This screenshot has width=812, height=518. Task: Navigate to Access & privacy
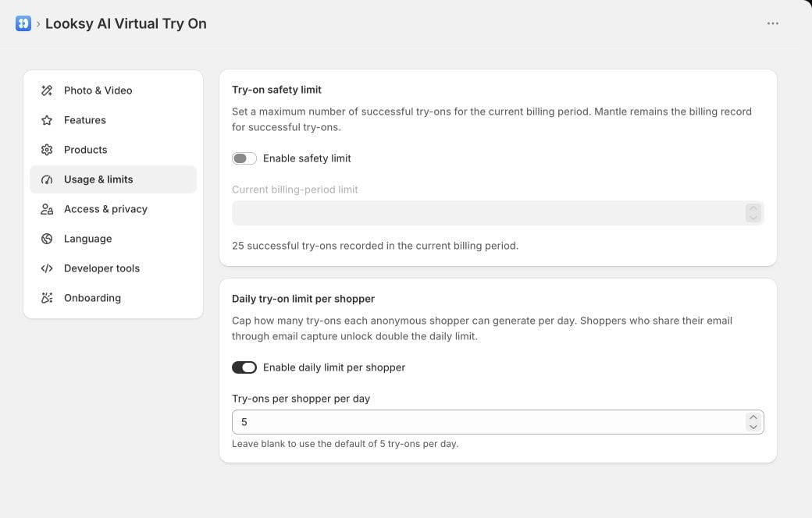[x=113, y=209]
